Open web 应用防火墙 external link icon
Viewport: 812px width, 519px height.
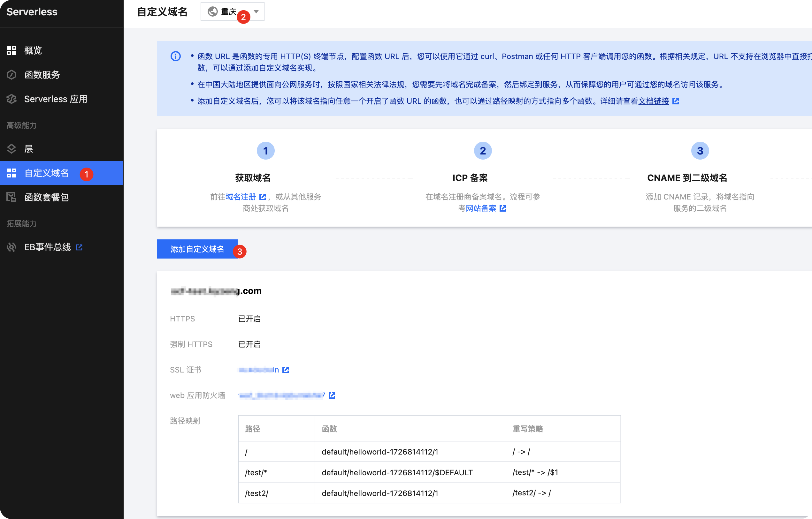pyautogui.click(x=332, y=395)
